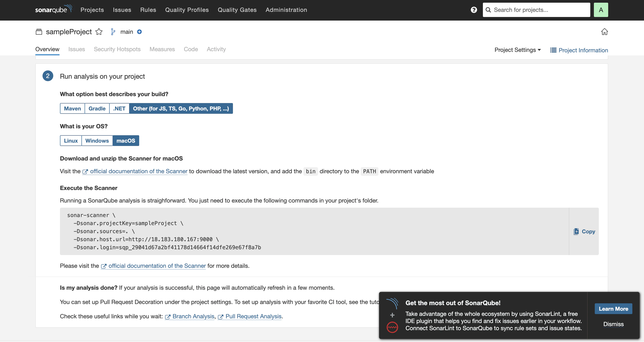
Task: Open the Issues item in top navigation
Action: click(x=122, y=10)
